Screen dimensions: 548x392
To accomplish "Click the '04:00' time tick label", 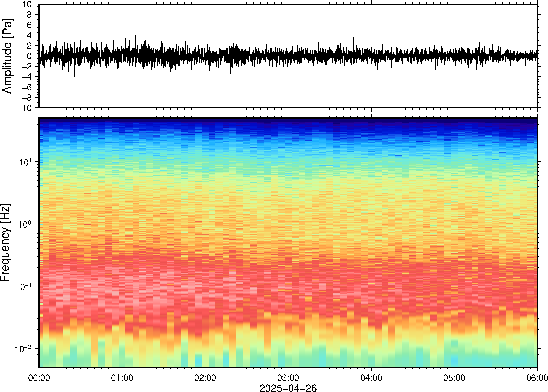I will 371,378.
